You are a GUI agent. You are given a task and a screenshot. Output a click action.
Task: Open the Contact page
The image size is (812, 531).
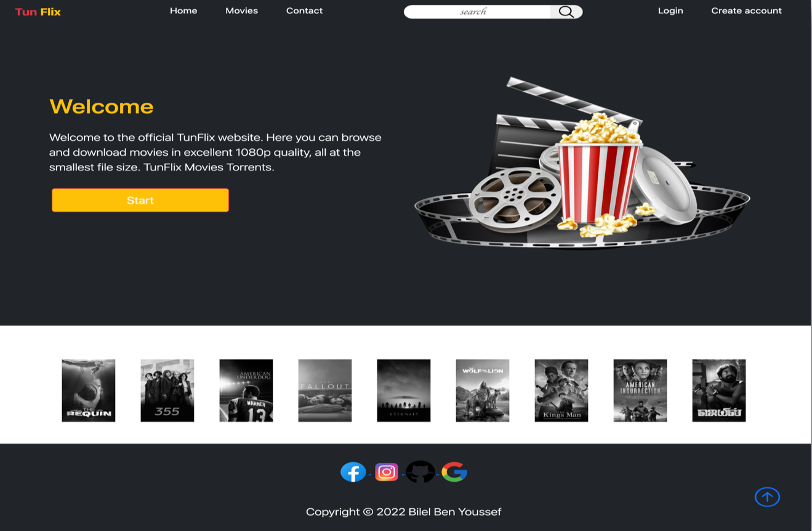pos(304,10)
